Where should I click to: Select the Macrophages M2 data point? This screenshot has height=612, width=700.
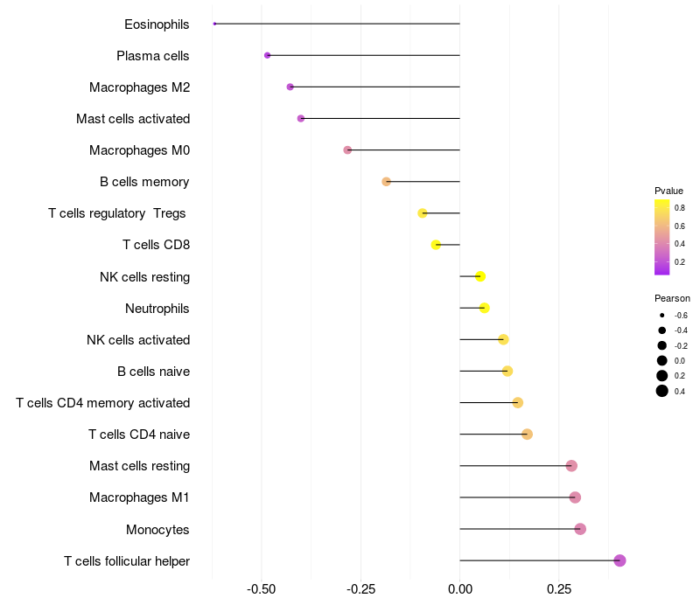click(290, 87)
